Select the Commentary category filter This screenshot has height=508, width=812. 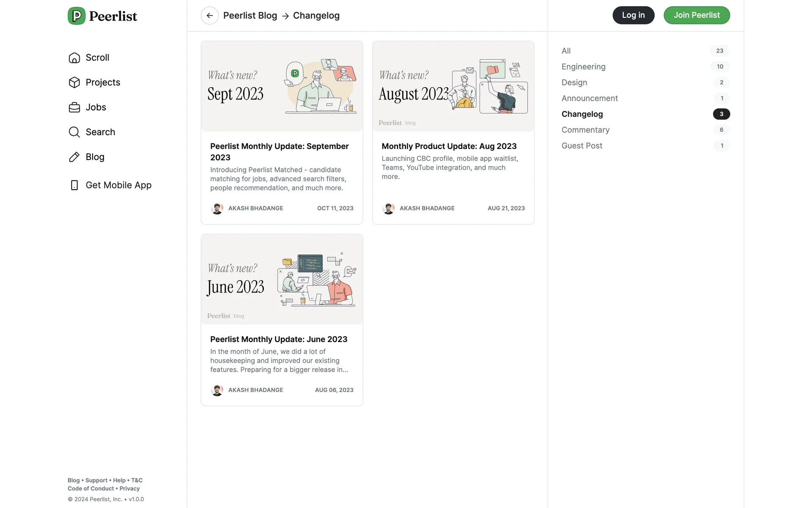click(585, 130)
